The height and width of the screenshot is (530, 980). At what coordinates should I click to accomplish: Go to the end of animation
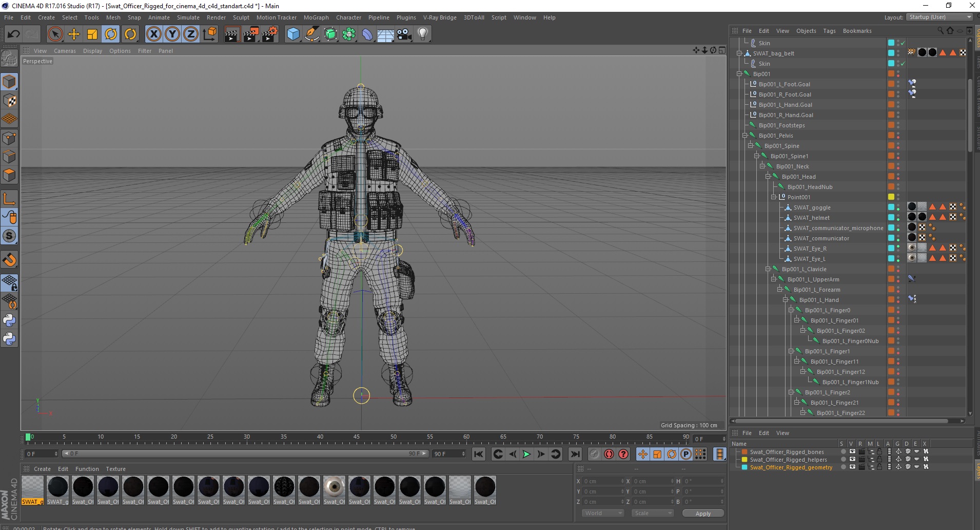tap(575, 454)
